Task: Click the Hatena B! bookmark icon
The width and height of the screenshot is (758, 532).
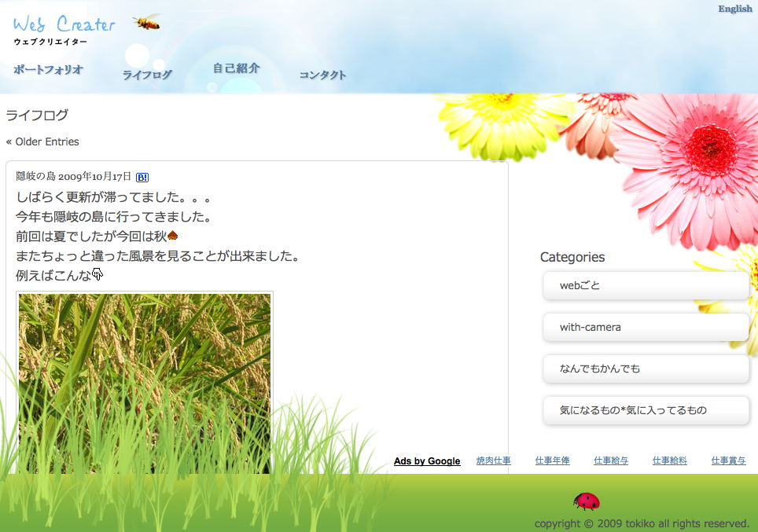Action: point(142,178)
